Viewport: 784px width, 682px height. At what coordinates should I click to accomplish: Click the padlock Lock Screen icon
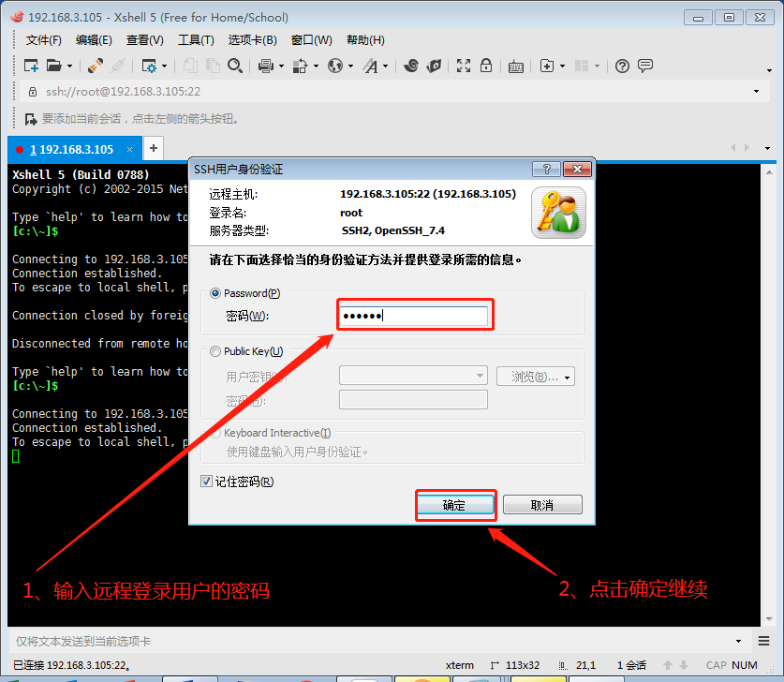coord(486,66)
